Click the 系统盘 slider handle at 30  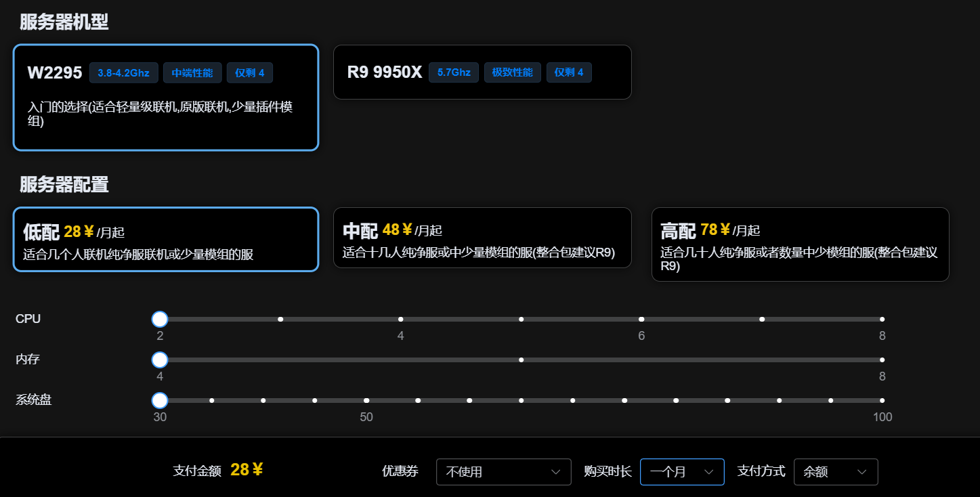(x=160, y=400)
